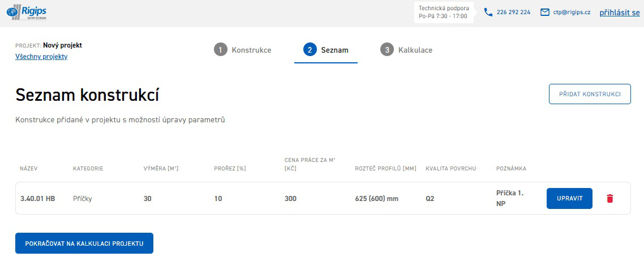Click the step 3 number circle
Image resolution: width=644 pixels, height=265 pixels.
(x=387, y=50)
